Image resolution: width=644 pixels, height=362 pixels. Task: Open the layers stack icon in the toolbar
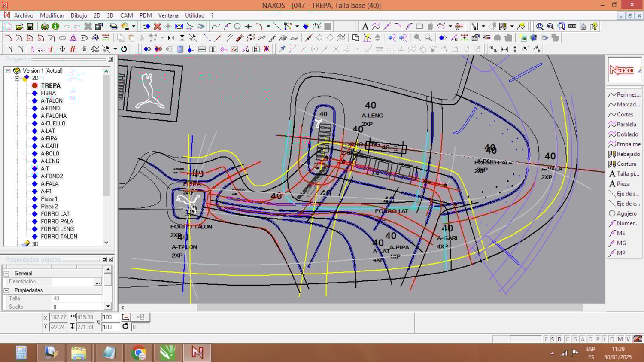(x=113, y=27)
